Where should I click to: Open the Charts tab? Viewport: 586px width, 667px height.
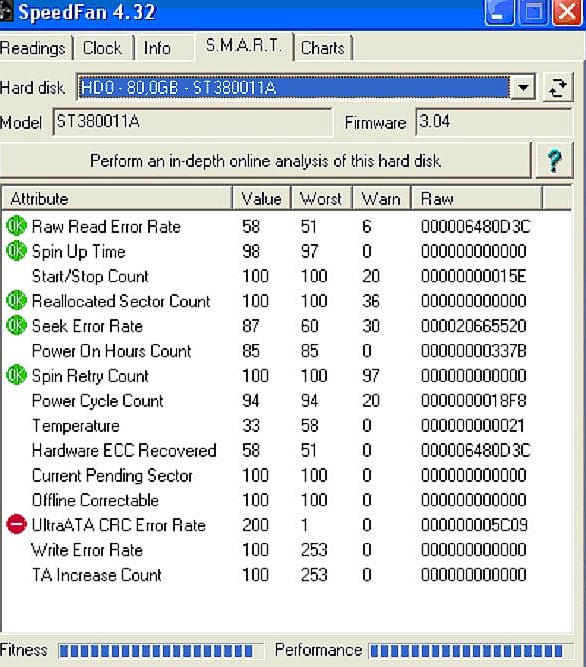(x=322, y=48)
